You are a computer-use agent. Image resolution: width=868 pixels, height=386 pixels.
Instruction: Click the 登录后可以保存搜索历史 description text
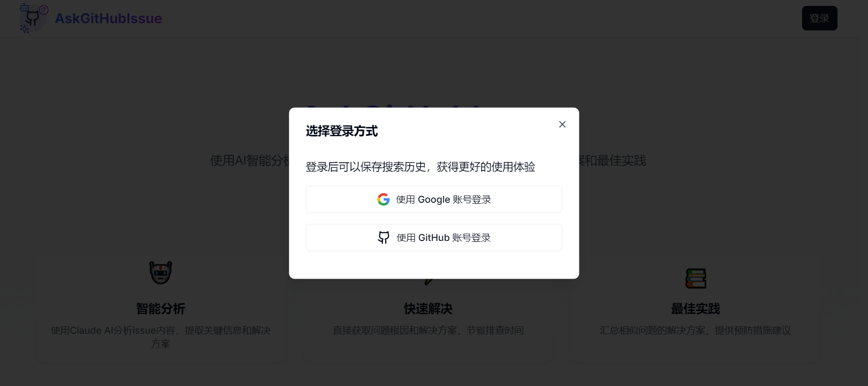coord(420,167)
